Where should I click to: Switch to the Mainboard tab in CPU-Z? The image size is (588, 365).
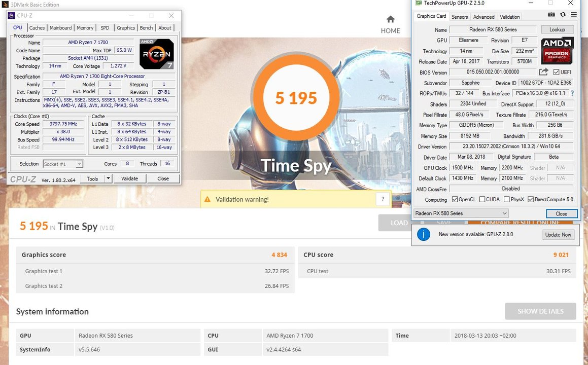coord(60,28)
